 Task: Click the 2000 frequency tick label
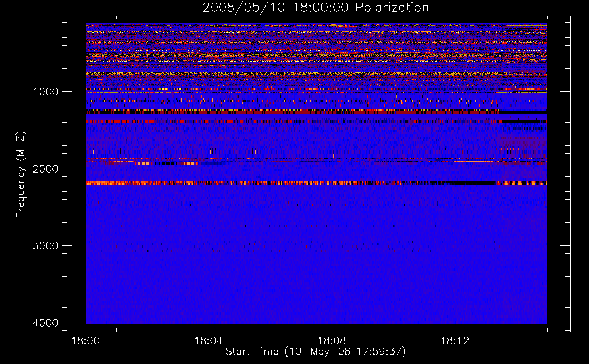point(46,169)
